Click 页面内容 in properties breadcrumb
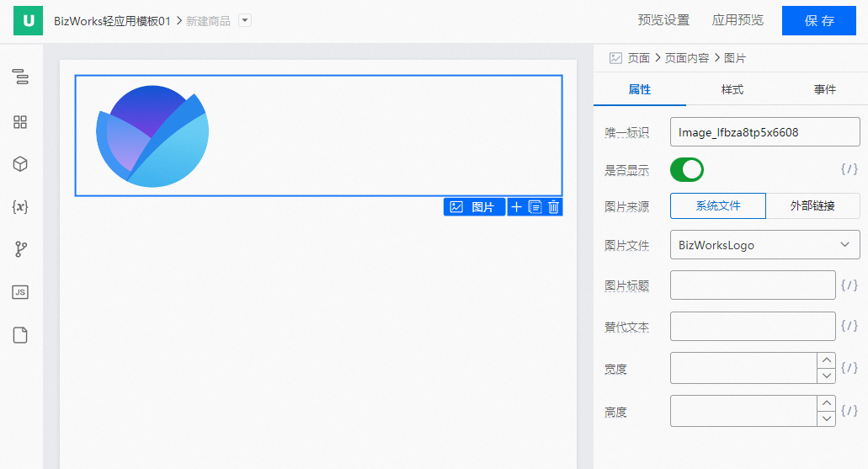Screen dimensions: 868x469 [687, 58]
